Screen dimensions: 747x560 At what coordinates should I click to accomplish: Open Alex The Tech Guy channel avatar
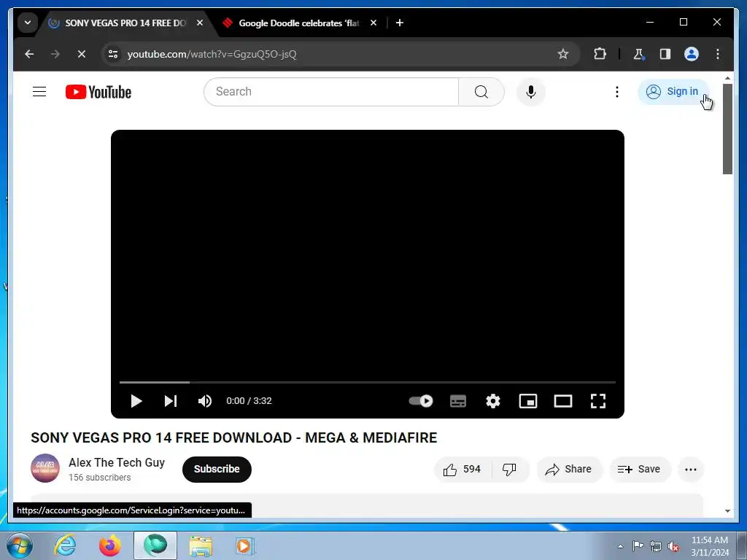[45, 468]
